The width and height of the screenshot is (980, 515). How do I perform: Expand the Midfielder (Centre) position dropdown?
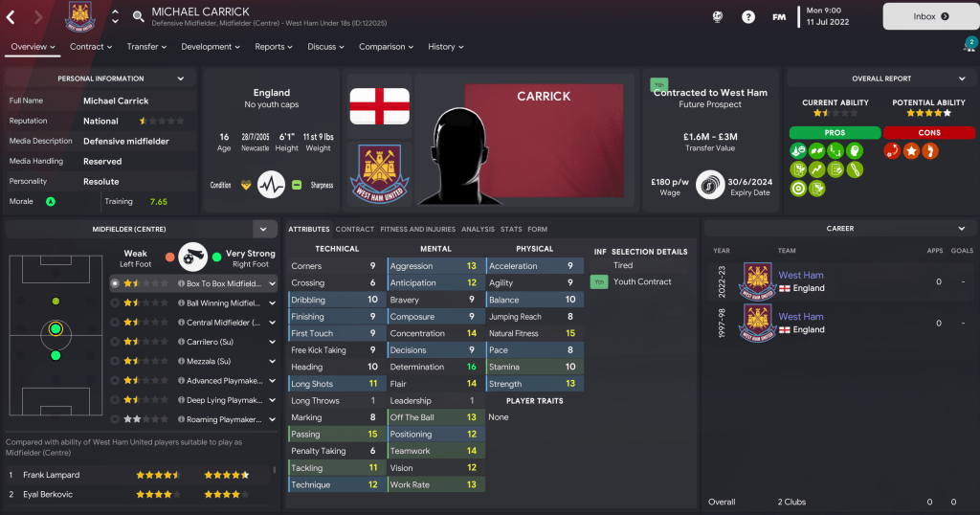(x=264, y=230)
